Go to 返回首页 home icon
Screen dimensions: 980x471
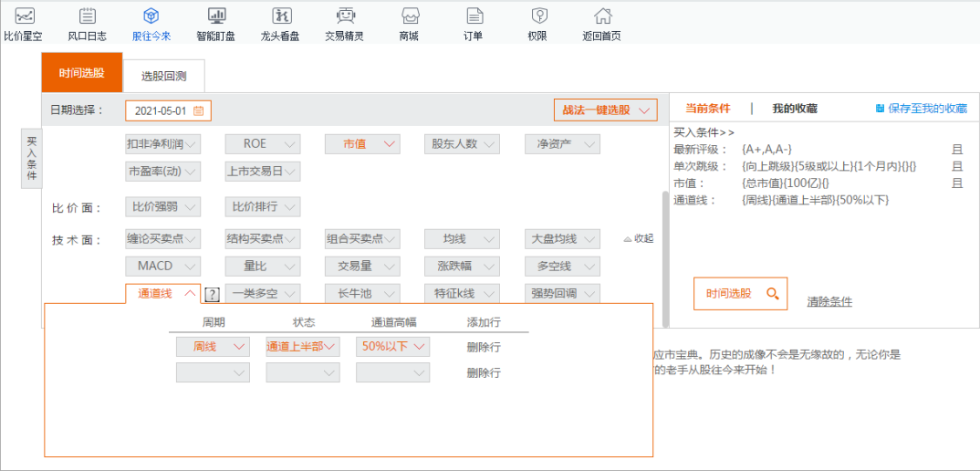point(603,16)
